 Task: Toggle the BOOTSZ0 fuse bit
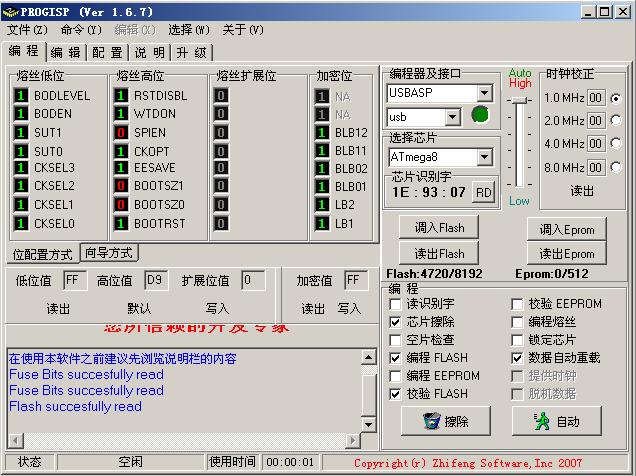tap(120, 204)
